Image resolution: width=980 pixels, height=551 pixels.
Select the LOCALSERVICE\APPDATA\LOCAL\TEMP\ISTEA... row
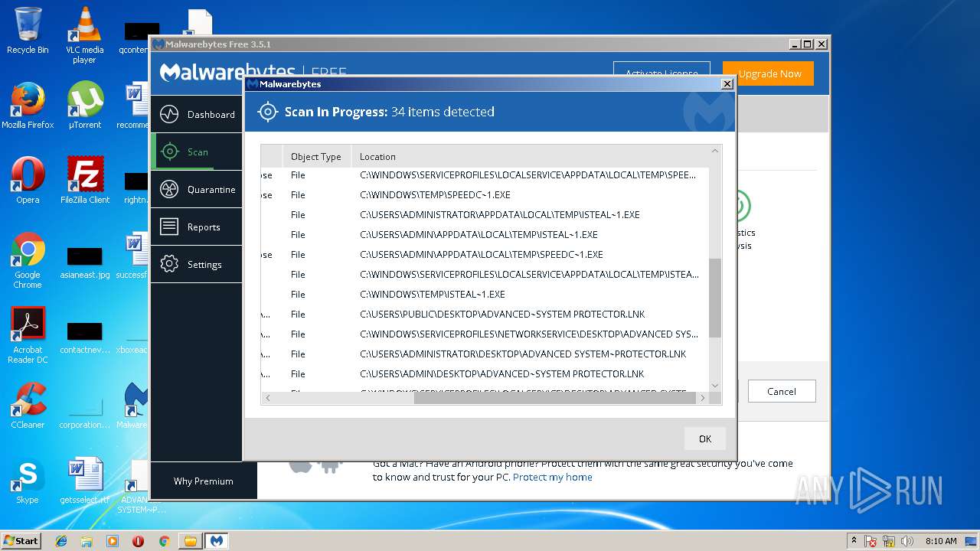point(485,275)
